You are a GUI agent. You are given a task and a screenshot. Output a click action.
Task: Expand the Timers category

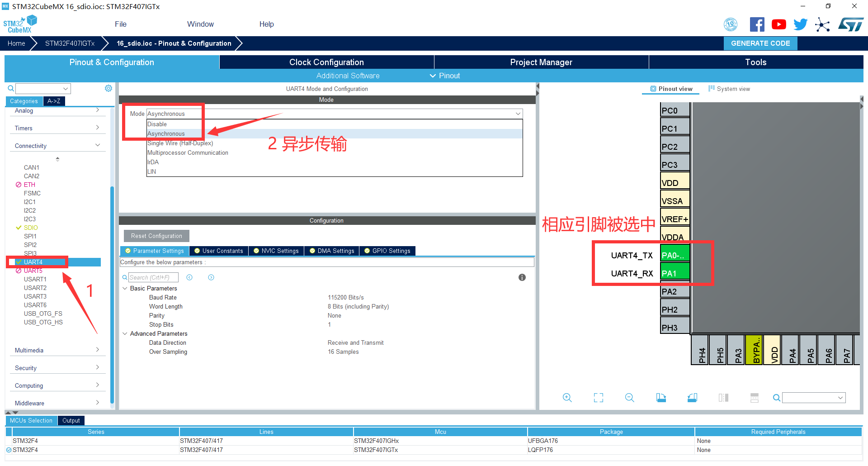click(57, 128)
